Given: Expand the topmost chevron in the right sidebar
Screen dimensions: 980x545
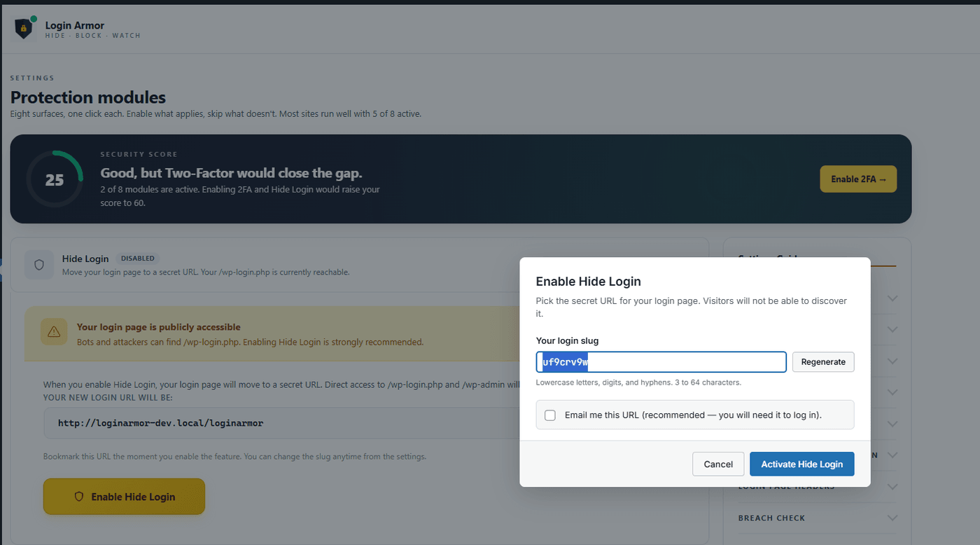Looking at the screenshot, I should (x=893, y=298).
